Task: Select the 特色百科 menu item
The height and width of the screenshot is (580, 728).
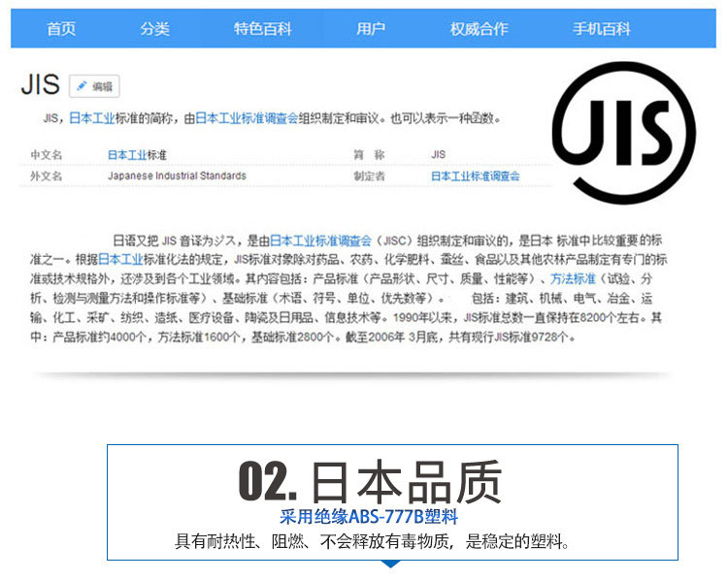Action: 263,29
